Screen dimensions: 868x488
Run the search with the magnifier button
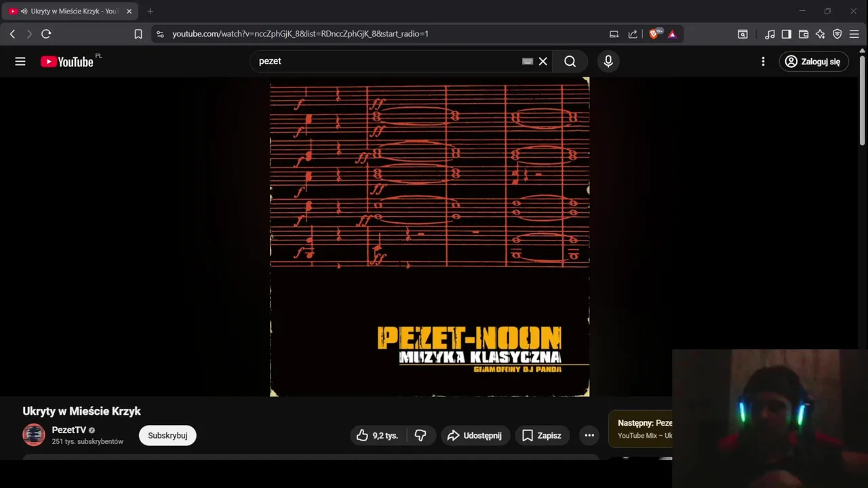pos(570,61)
